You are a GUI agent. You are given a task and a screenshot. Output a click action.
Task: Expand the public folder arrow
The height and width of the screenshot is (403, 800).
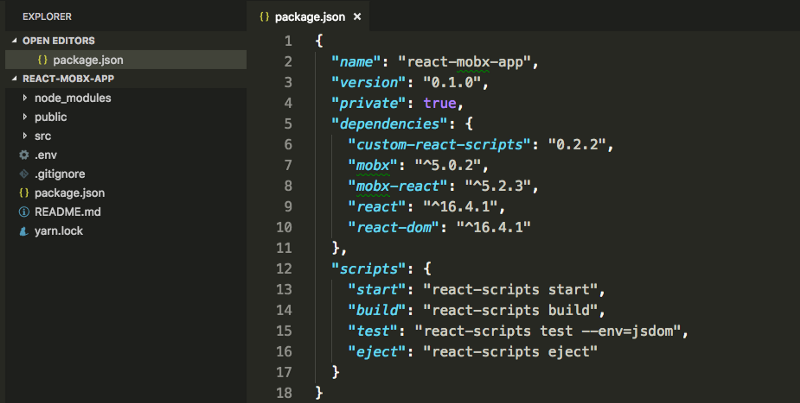click(24, 117)
